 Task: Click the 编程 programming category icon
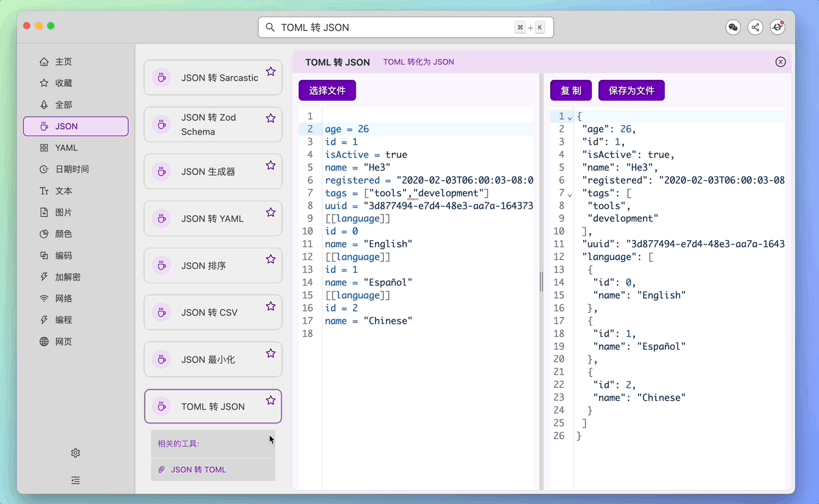44,320
